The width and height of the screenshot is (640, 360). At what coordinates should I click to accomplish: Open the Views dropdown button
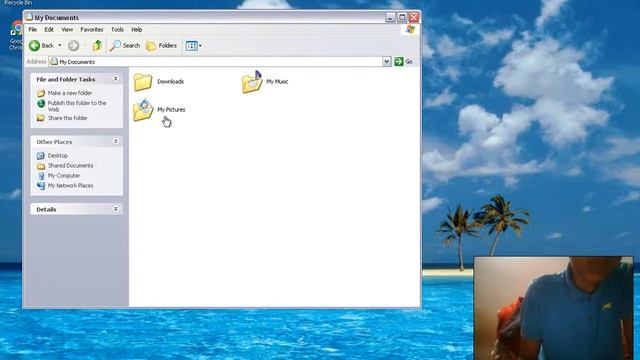(x=193, y=46)
